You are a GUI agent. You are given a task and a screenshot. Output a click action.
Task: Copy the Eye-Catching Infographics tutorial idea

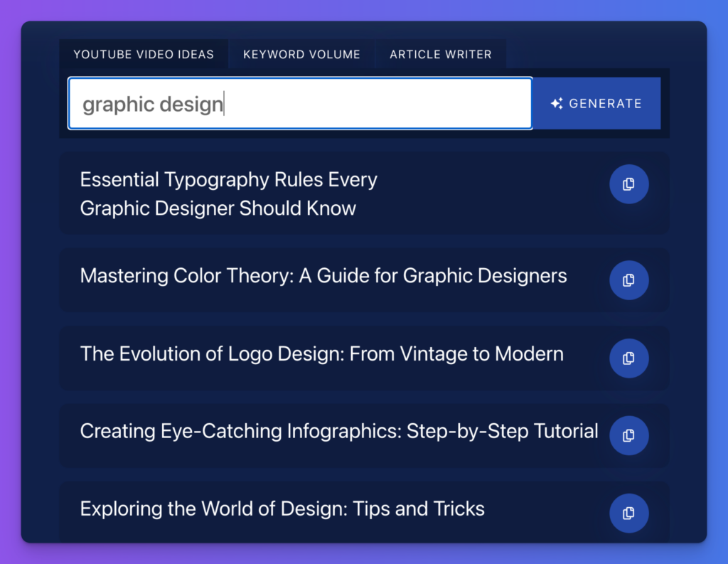tap(628, 436)
